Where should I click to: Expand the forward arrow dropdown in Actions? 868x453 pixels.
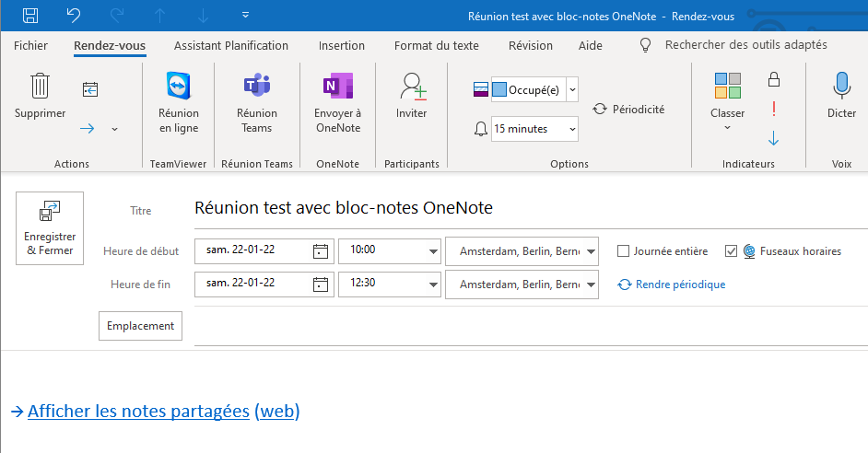[114, 129]
